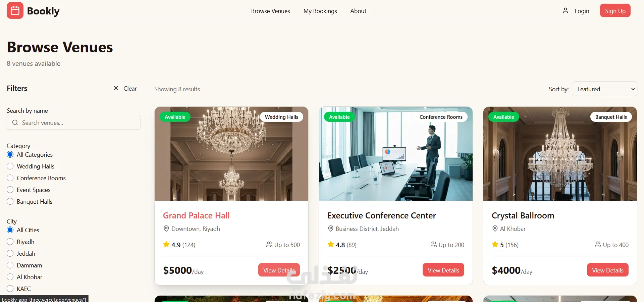644x302 pixels.
Task: Click the Bookly calendar logo icon
Action: click(x=15, y=11)
